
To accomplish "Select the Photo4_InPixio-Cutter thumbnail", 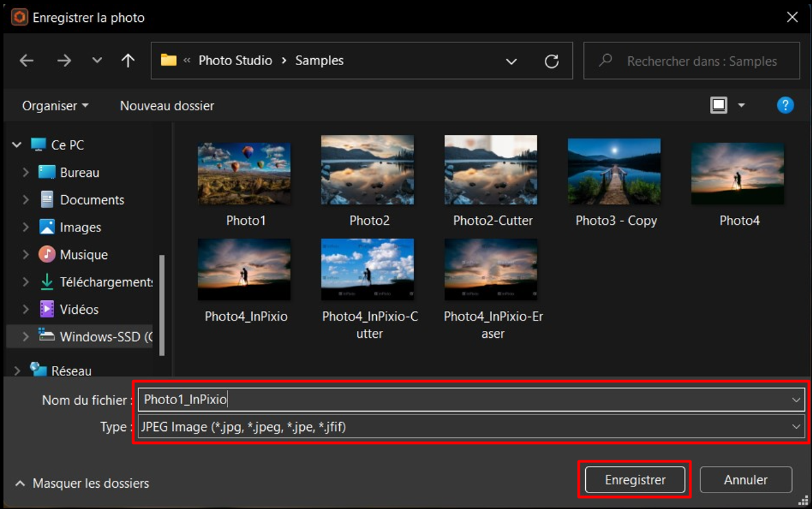I will point(367,269).
